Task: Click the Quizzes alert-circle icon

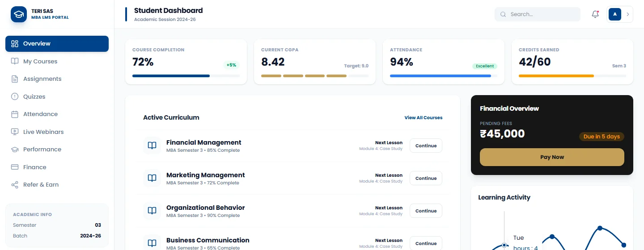Action: tap(15, 96)
